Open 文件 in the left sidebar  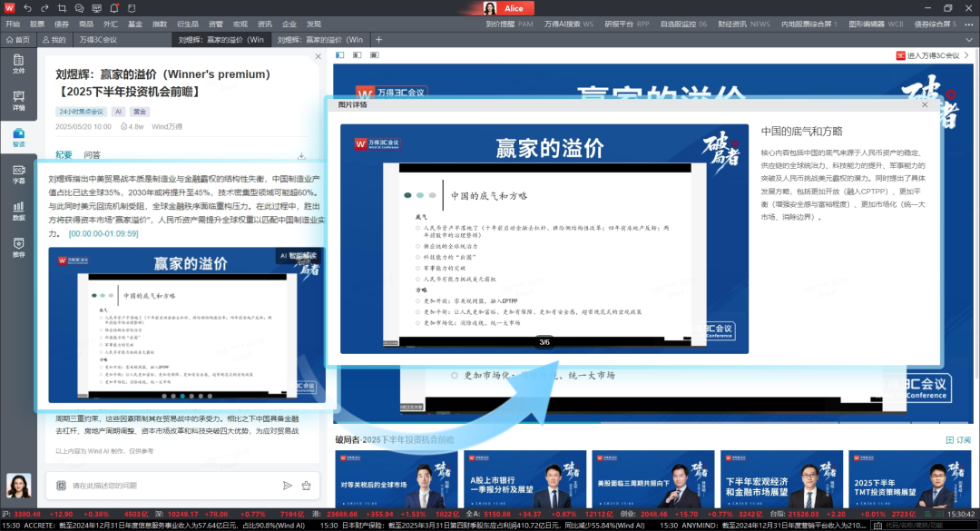tap(19, 64)
